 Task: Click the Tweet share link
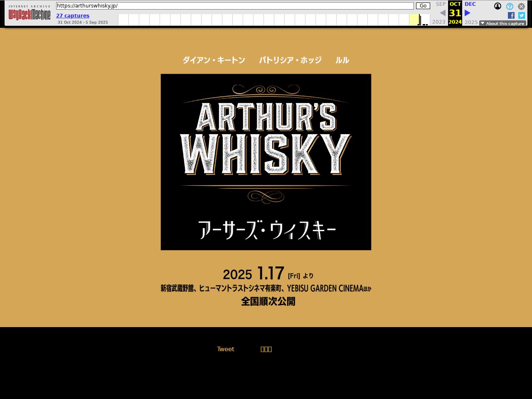click(225, 349)
